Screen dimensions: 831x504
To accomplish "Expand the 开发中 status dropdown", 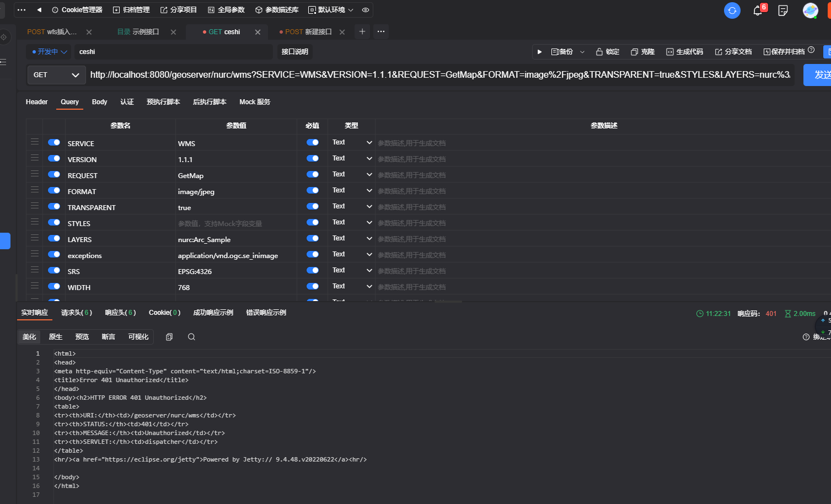I will coord(50,52).
